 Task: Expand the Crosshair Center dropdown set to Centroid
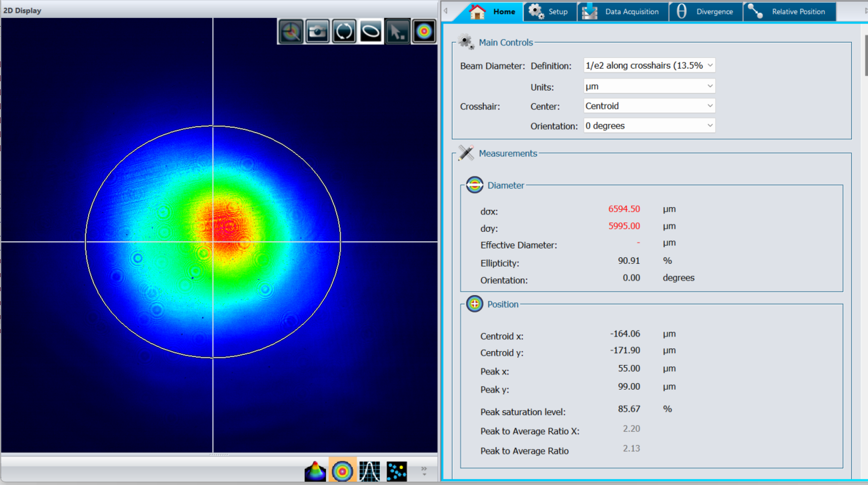[x=649, y=106]
